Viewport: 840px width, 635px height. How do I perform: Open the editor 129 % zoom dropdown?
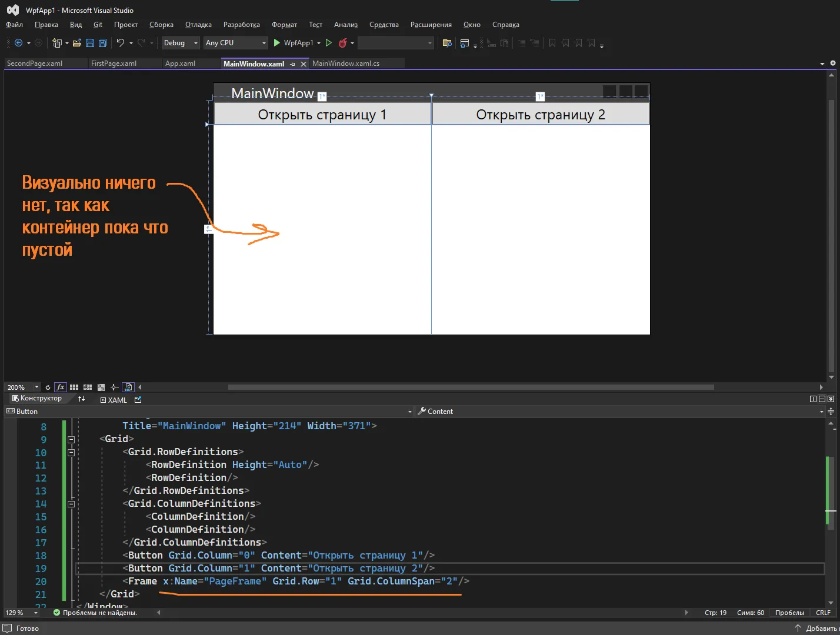coord(36,613)
